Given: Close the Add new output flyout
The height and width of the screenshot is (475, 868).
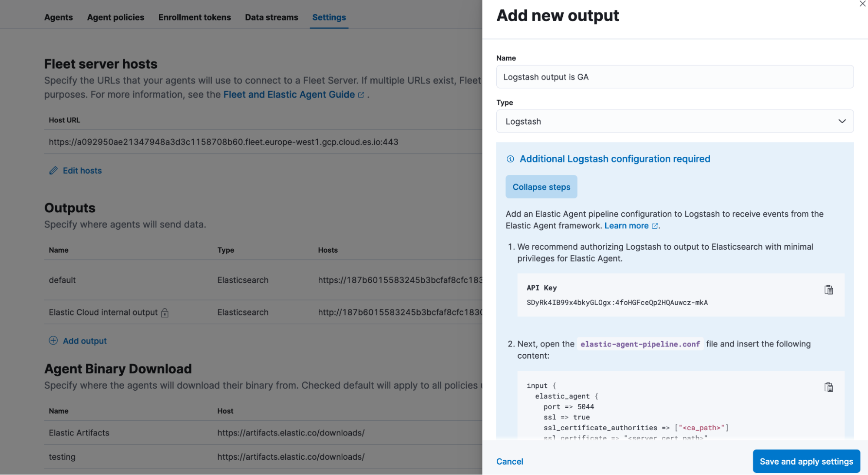Looking at the screenshot, I should pos(862,4).
